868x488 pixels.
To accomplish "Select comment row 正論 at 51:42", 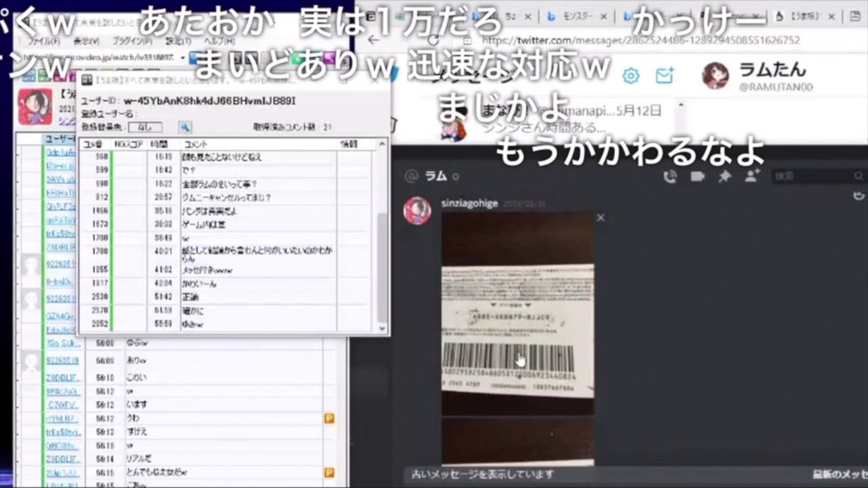I will pyautogui.click(x=227, y=297).
